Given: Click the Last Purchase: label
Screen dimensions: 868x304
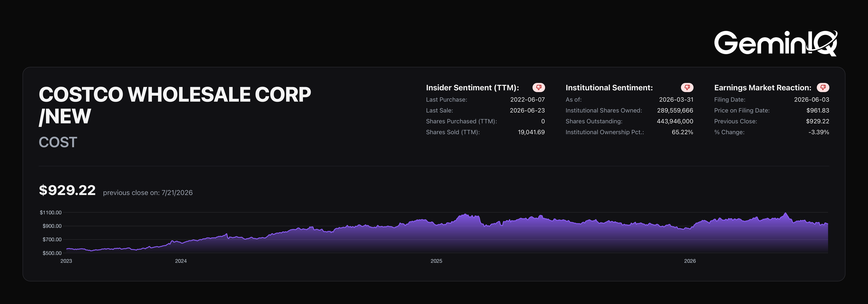Looking at the screenshot, I should (x=446, y=99).
